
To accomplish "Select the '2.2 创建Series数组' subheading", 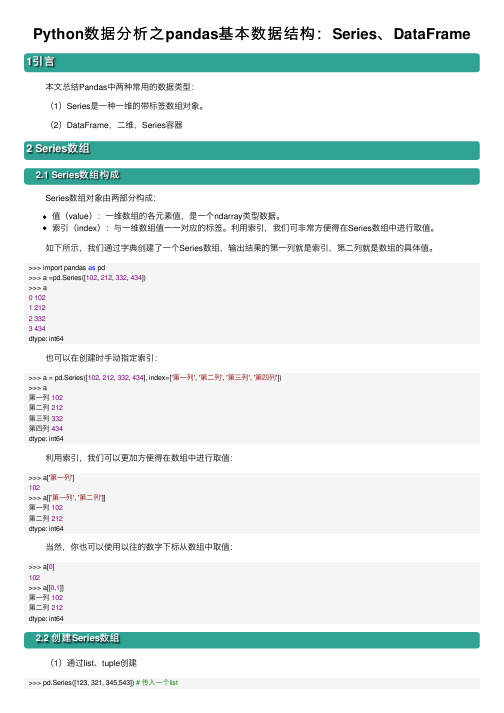I will tap(252, 640).
